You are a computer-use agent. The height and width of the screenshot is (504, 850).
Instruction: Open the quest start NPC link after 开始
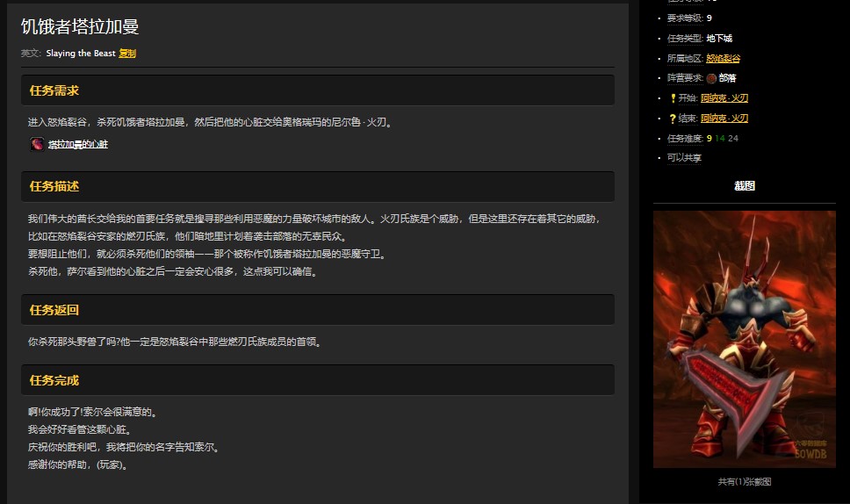point(724,98)
